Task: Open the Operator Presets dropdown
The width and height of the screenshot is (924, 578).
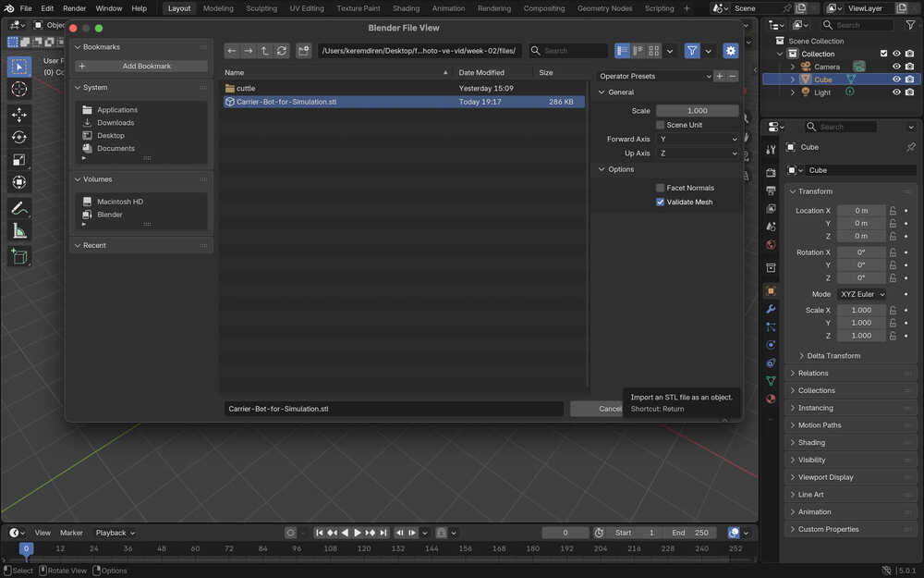Action: [655, 76]
